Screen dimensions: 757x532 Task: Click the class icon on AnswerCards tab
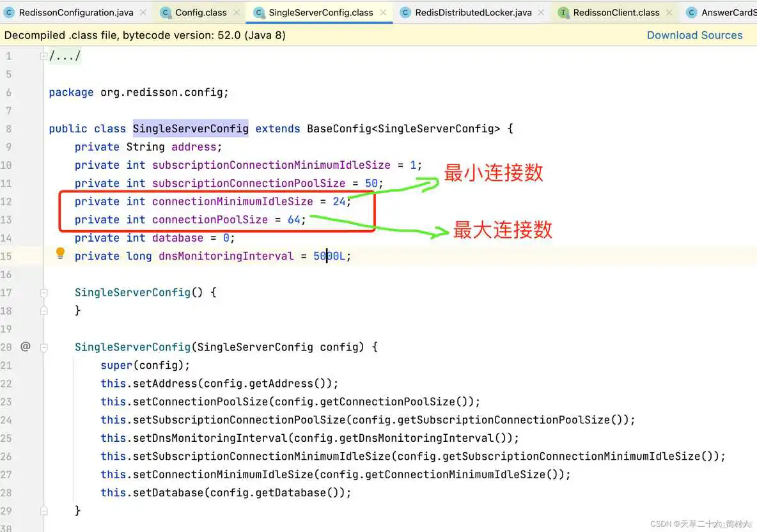coord(691,12)
